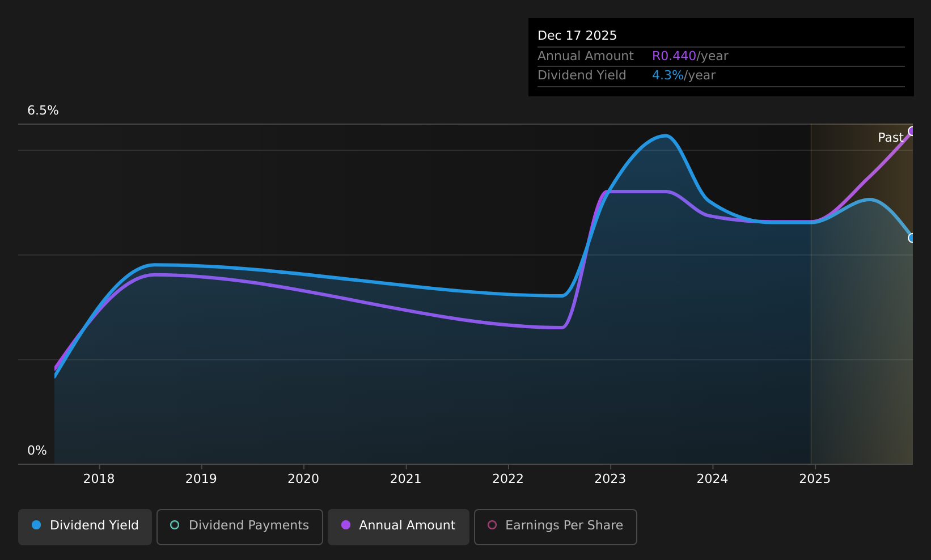Click the 2018 x-axis label
The height and width of the screenshot is (560, 931).
(x=99, y=479)
